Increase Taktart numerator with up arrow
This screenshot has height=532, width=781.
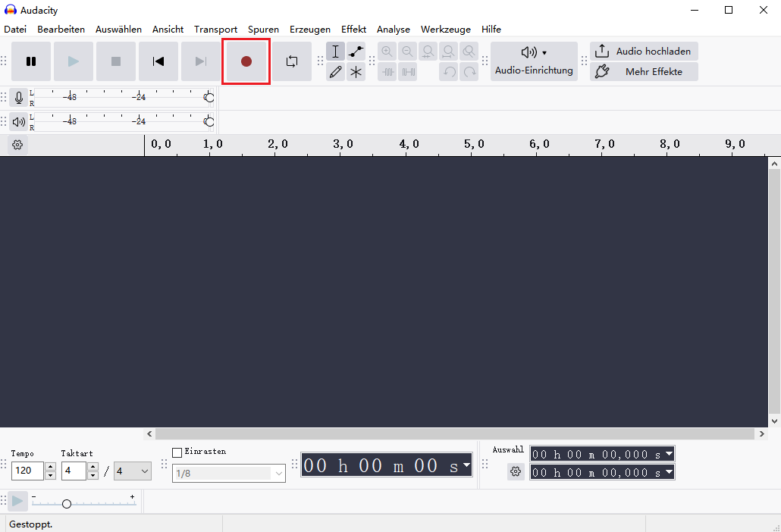tap(93, 466)
